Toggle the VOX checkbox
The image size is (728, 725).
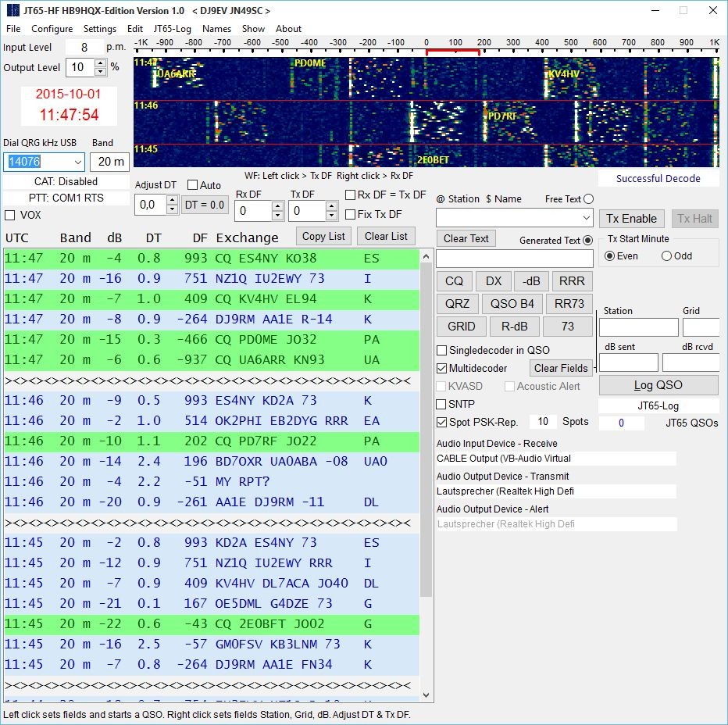coord(9,215)
